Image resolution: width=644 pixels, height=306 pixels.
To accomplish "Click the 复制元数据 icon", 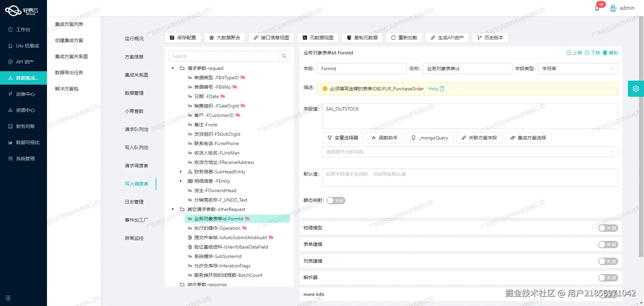I will coord(349,38).
